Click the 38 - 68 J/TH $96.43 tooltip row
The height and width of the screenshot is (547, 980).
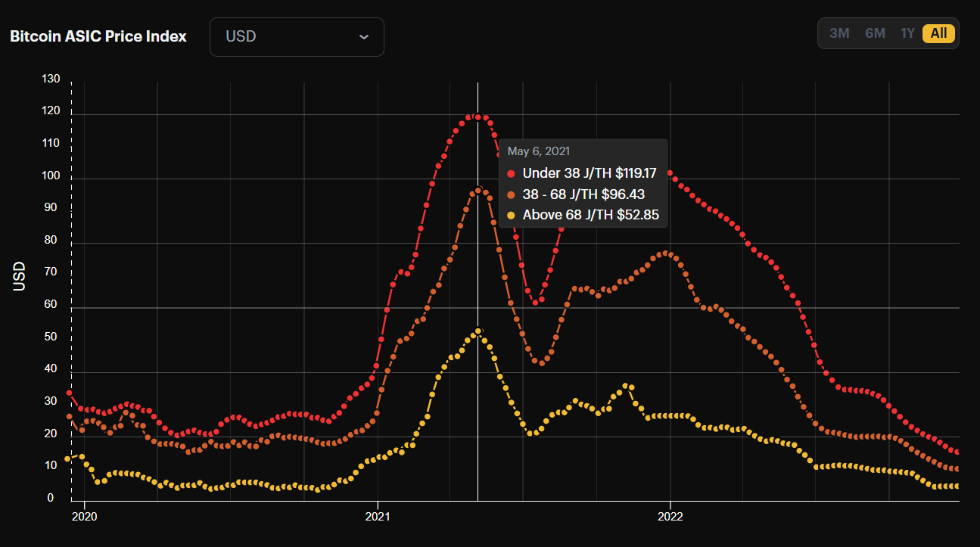[x=577, y=194]
